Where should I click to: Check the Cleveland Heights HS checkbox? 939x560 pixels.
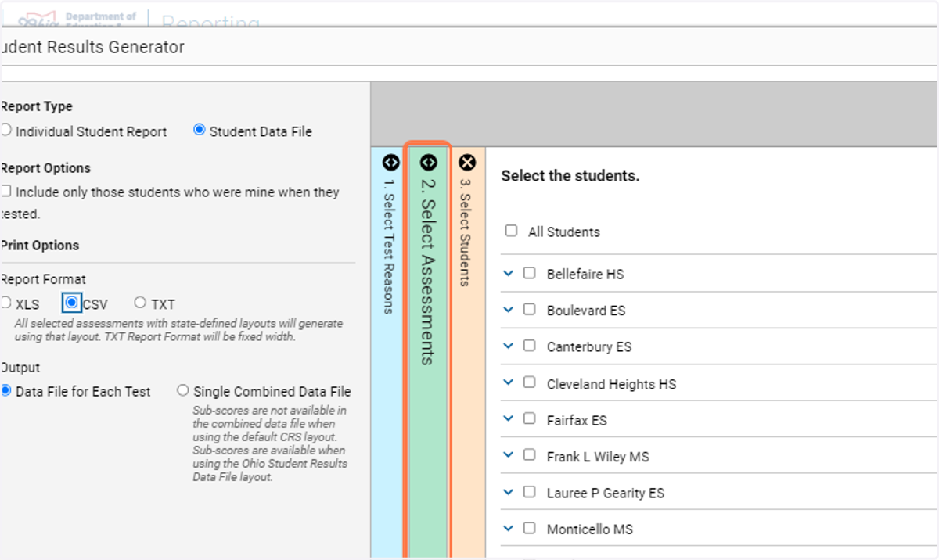(x=530, y=382)
